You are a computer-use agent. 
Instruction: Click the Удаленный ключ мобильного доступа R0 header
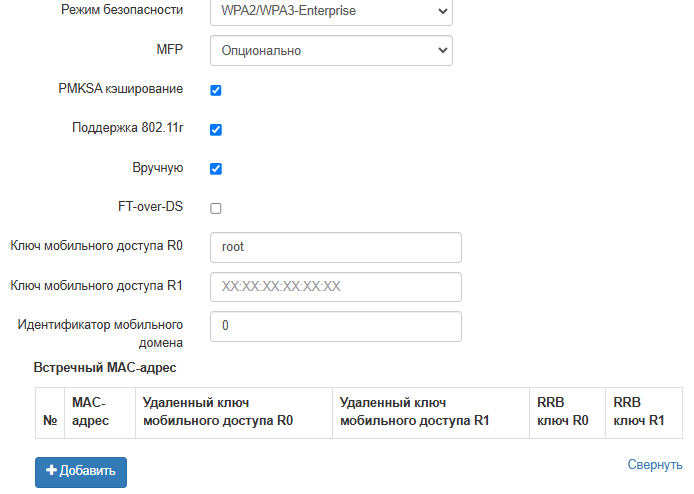234,413
